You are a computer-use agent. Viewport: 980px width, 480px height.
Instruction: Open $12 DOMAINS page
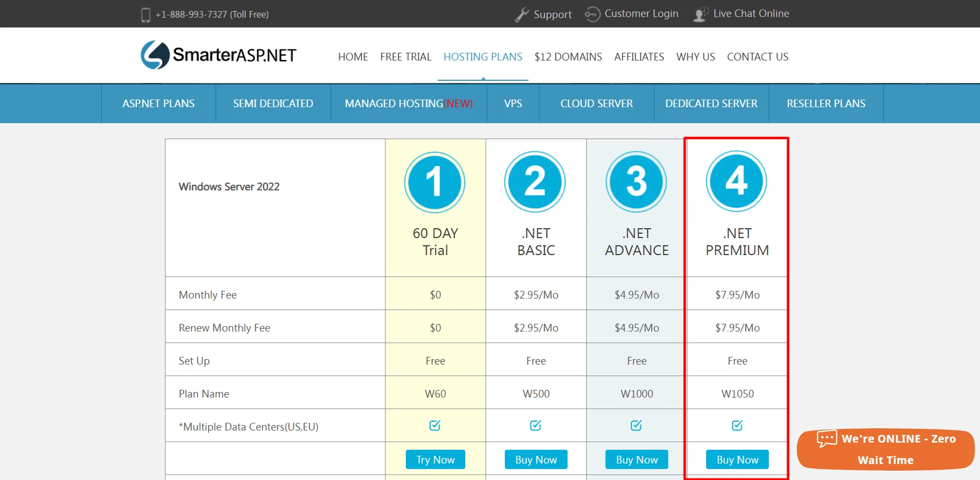(568, 57)
